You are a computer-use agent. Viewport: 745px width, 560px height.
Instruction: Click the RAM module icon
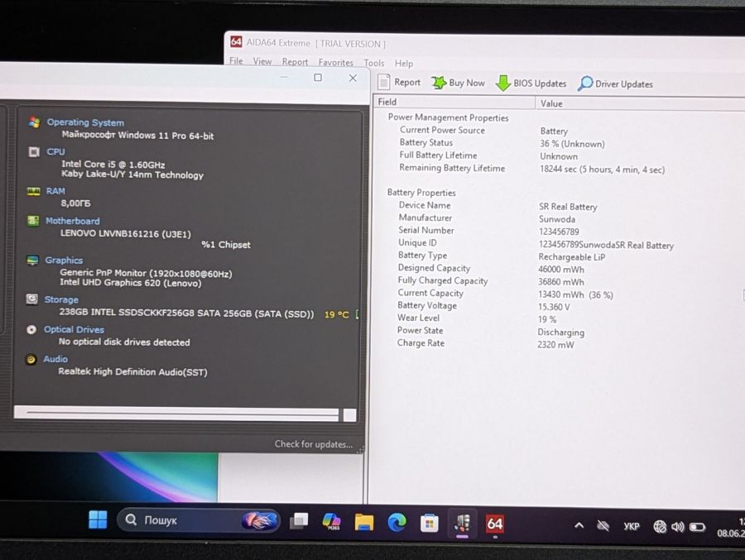coord(33,191)
